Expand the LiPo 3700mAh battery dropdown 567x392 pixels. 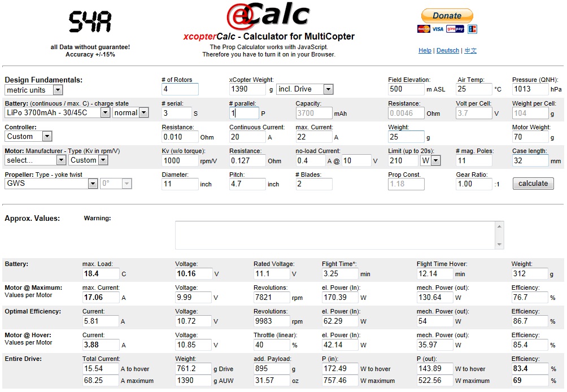click(57, 112)
